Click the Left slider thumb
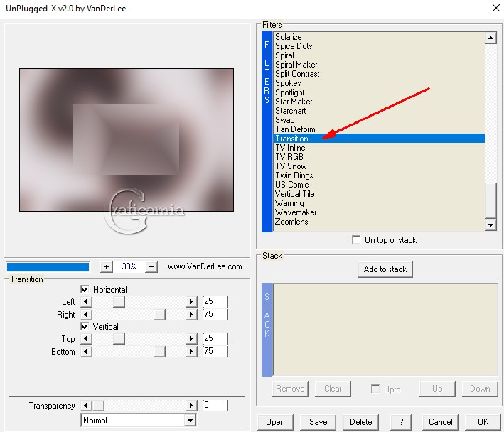Image resolution: width=504 pixels, height=432 pixels. click(119, 301)
